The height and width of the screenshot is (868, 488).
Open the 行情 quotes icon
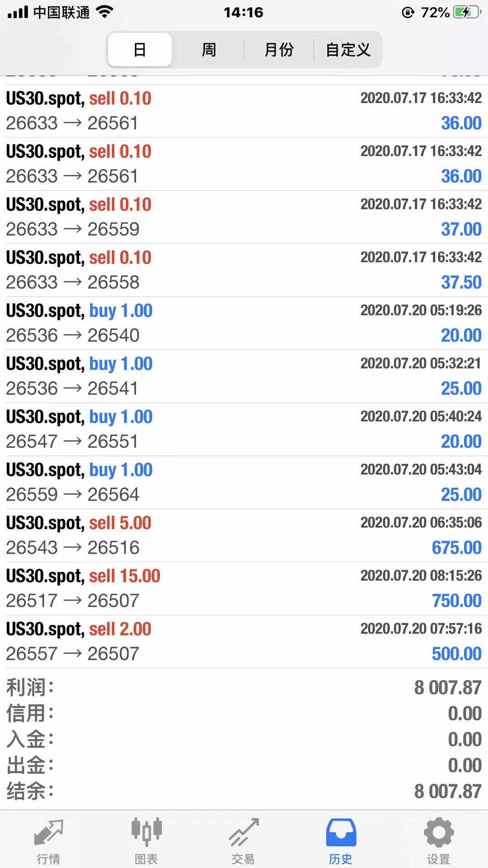click(48, 833)
